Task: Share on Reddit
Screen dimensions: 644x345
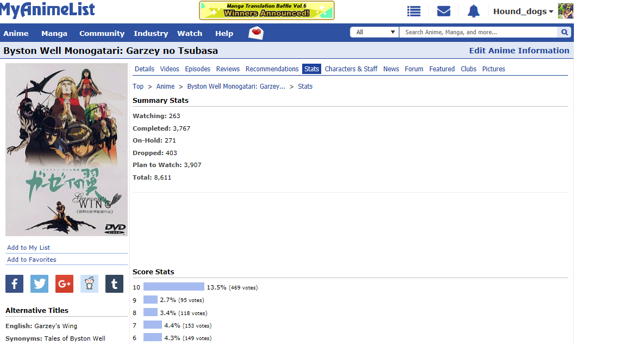Action: 90,284
